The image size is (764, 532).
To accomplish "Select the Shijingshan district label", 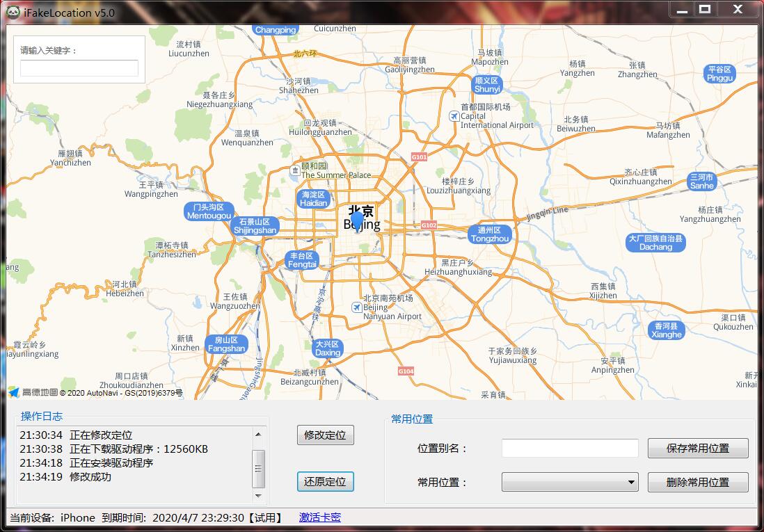I will coord(255,226).
